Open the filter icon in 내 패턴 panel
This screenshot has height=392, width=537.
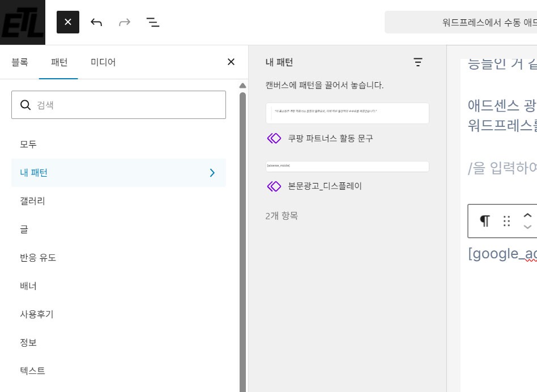[418, 62]
